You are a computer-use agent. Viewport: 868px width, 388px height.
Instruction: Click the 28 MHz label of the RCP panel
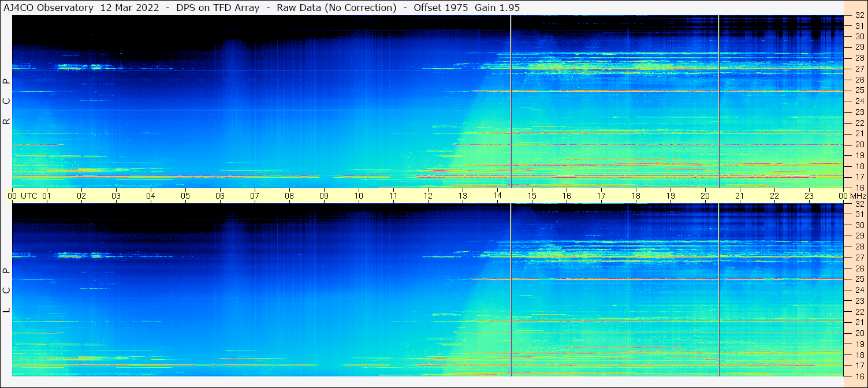859,58
